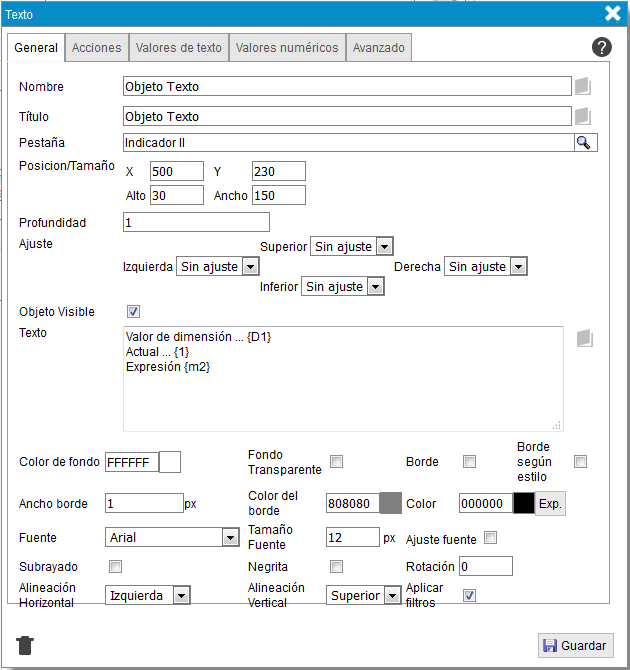Viewport: 630px width, 670px height.
Task: Click the Exp. button beside Color
Action: [x=550, y=504]
